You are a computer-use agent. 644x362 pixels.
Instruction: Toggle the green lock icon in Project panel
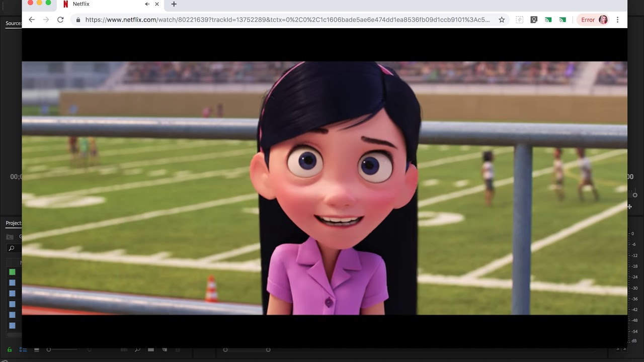(10, 349)
